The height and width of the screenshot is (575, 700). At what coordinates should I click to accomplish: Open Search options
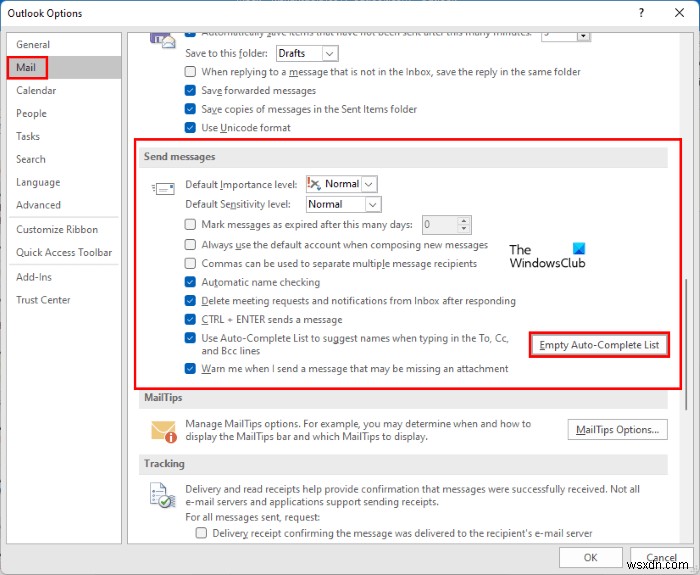click(x=64, y=159)
